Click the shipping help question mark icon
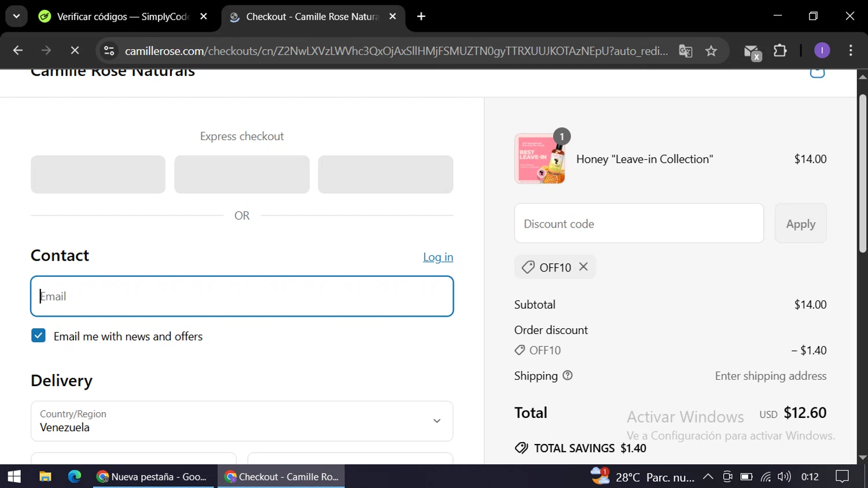 pyautogui.click(x=568, y=376)
